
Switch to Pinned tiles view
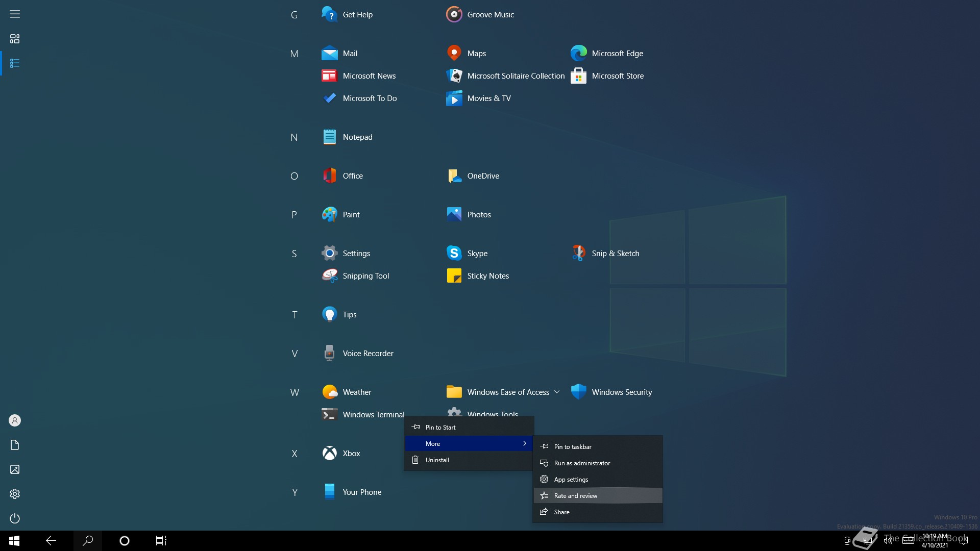[x=15, y=39]
